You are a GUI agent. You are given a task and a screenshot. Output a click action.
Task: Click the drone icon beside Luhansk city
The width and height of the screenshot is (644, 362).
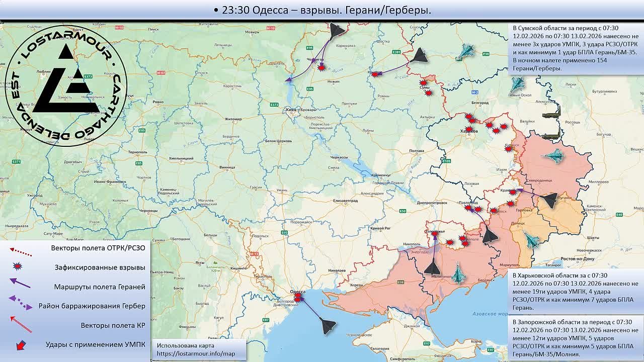tap(550, 200)
